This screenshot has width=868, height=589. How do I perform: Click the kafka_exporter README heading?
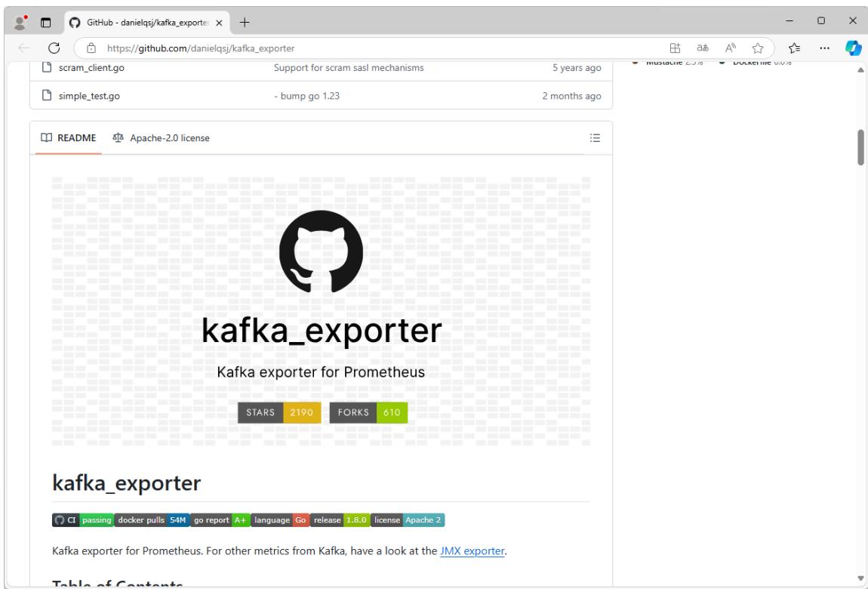[x=126, y=483]
